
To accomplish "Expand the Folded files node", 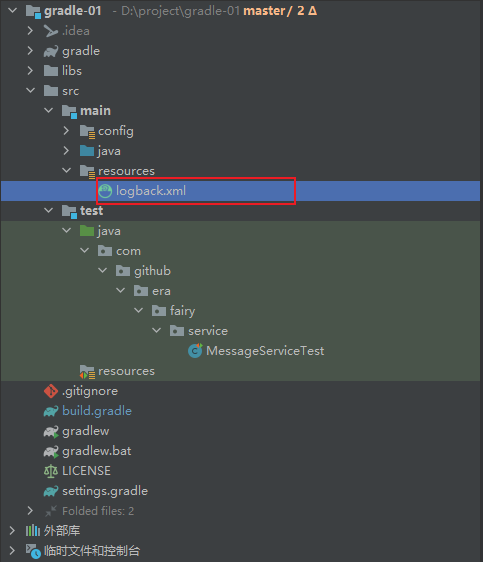I will tap(30, 511).
